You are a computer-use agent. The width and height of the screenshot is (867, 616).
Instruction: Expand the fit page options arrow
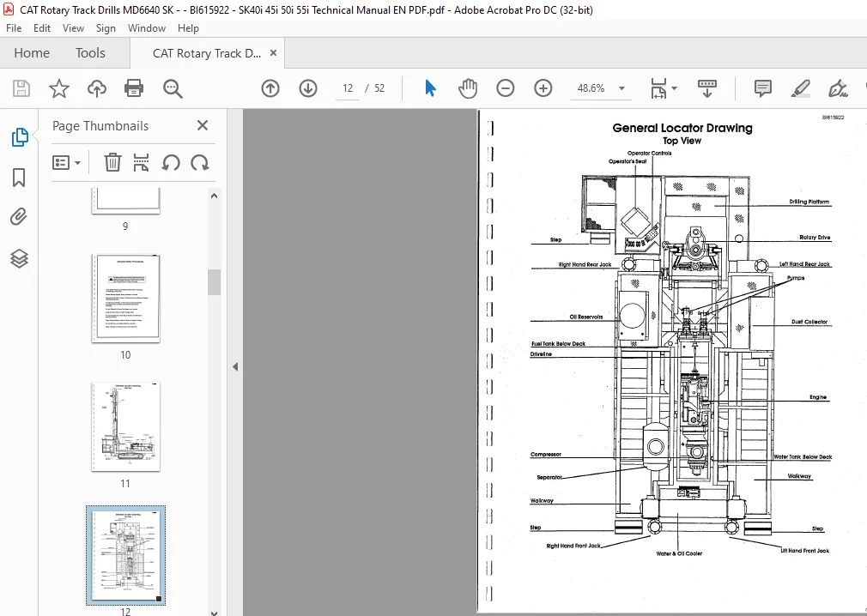point(674,88)
